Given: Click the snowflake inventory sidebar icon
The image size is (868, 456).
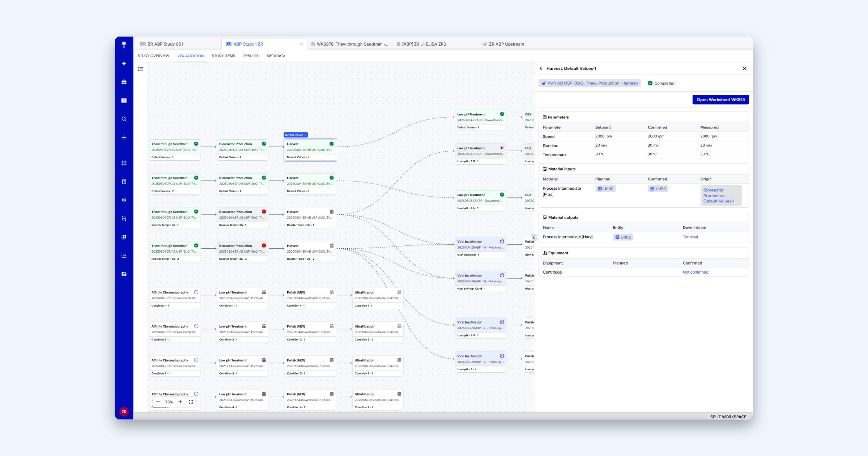Looking at the screenshot, I should coord(124,200).
